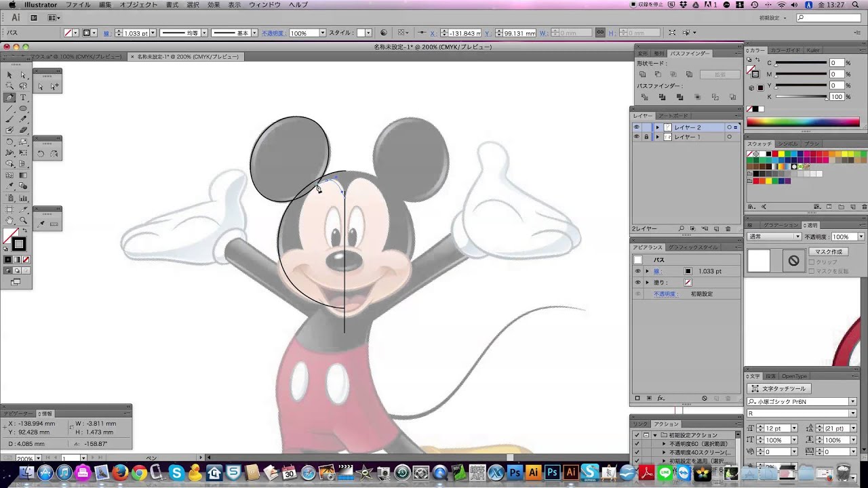This screenshot has height=488, width=868.
Task: Select the Line Segment tool
Action: 9,108
